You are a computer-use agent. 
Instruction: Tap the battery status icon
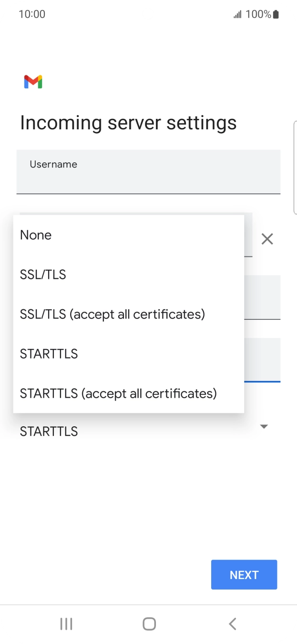pos(276,14)
